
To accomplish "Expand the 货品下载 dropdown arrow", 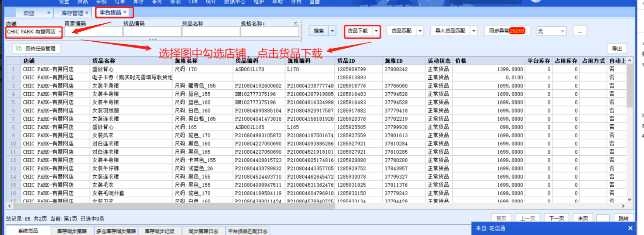I will [x=376, y=31].
